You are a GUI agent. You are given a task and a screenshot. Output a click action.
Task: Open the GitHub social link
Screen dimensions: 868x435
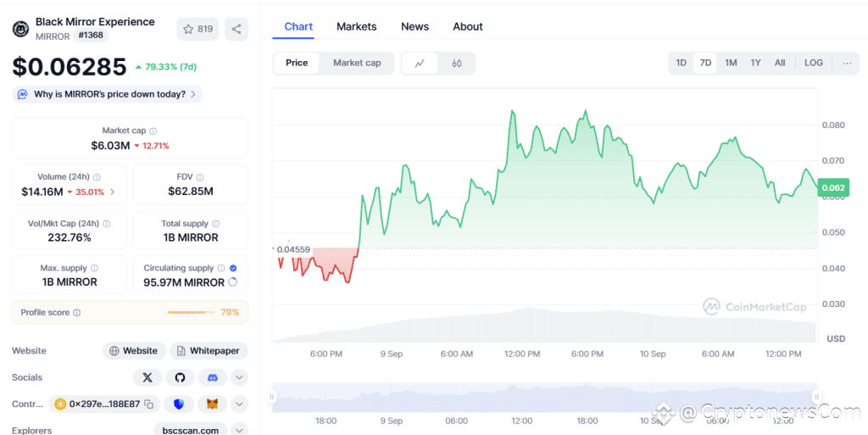(x=180, y=377)
